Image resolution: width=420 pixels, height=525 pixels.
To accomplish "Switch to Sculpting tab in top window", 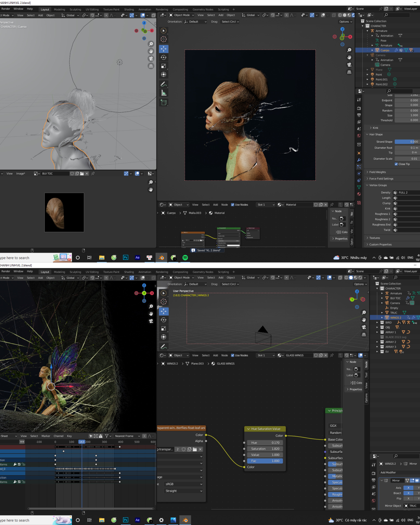I will tap(75, 9).
